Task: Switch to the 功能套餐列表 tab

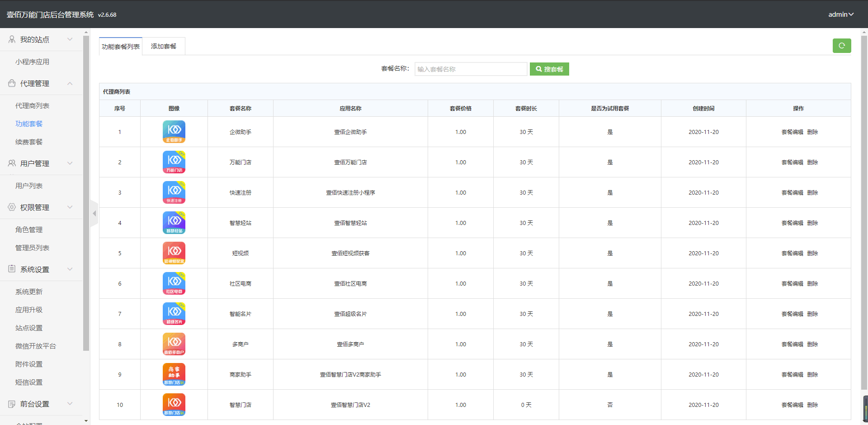Action: [x=121, y=47]
